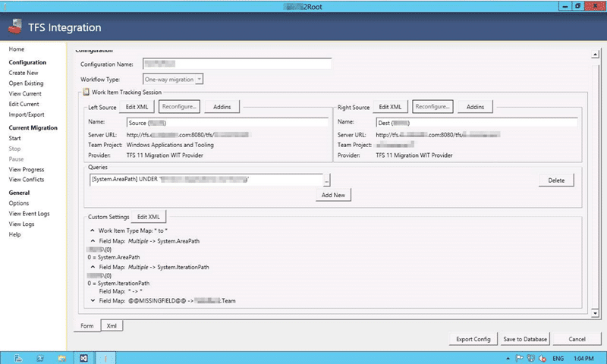This screenshot has height=364, width=607.
Task: Select Edit Current in the sidebar
Action: [24, 104]
